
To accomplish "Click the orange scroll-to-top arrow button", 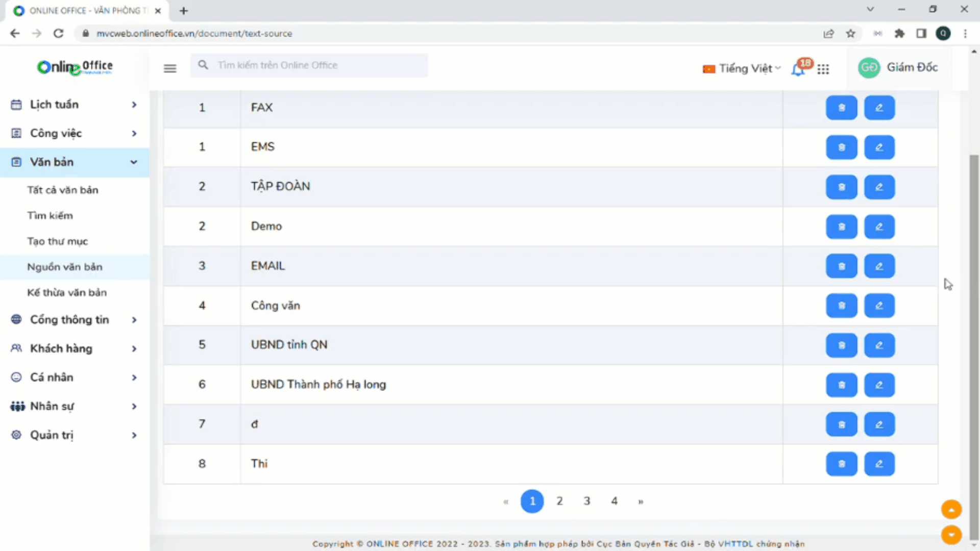I will [x=951, y=509].
